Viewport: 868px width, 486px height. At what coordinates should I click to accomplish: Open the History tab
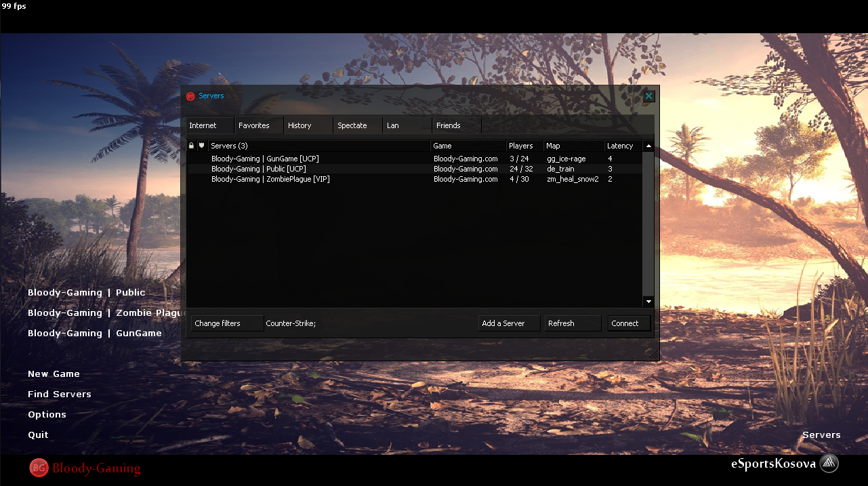[308, 125]
